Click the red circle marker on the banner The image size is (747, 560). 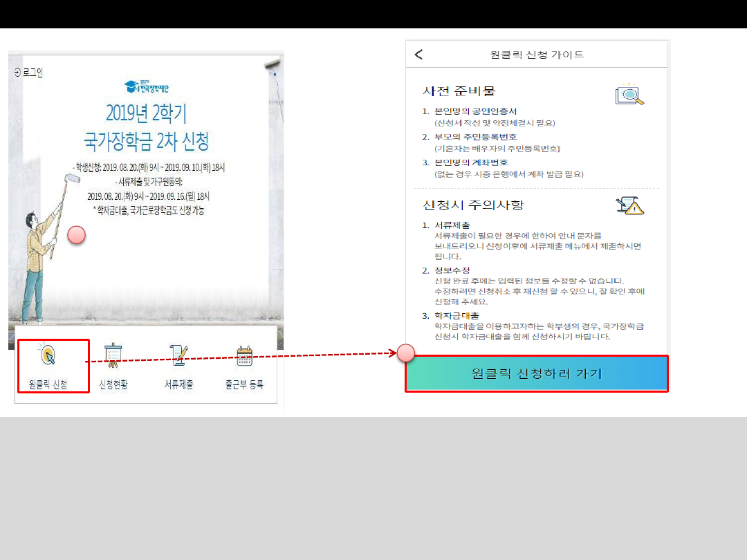(x=77, y=236)
